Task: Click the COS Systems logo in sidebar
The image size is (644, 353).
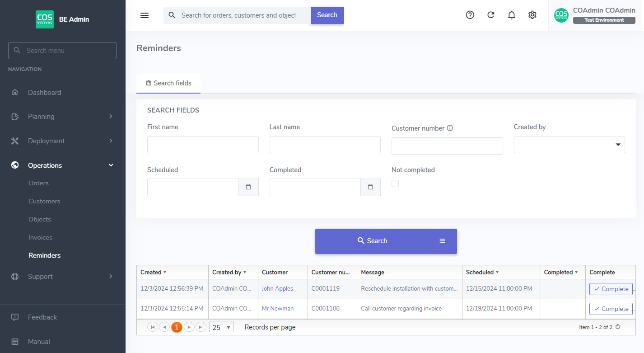Action: 45,19
